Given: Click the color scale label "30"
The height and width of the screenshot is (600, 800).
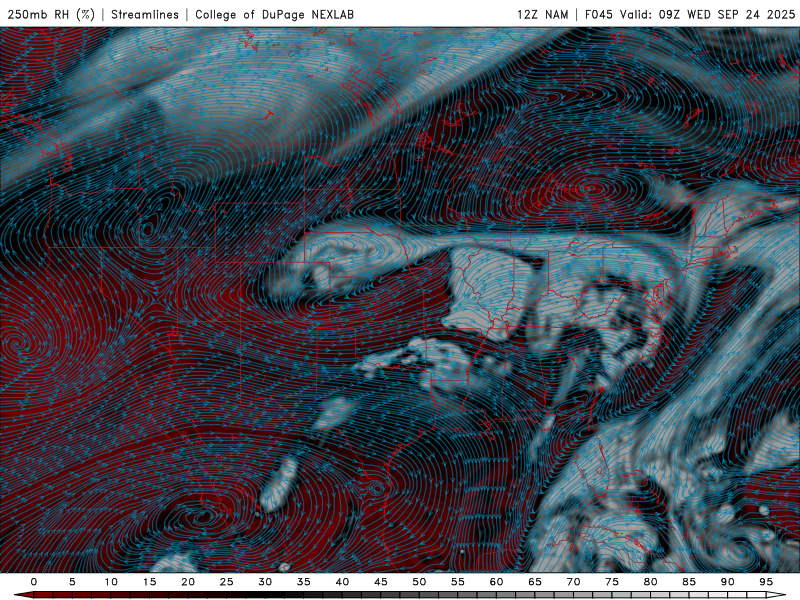Looking at the screenshot, I should (x=265, y=582).
